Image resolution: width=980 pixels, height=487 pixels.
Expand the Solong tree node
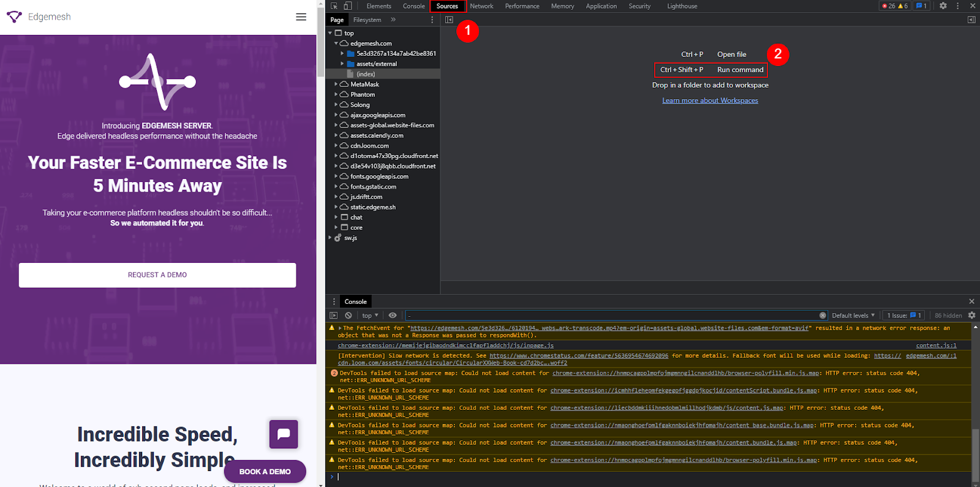(336, 105)
